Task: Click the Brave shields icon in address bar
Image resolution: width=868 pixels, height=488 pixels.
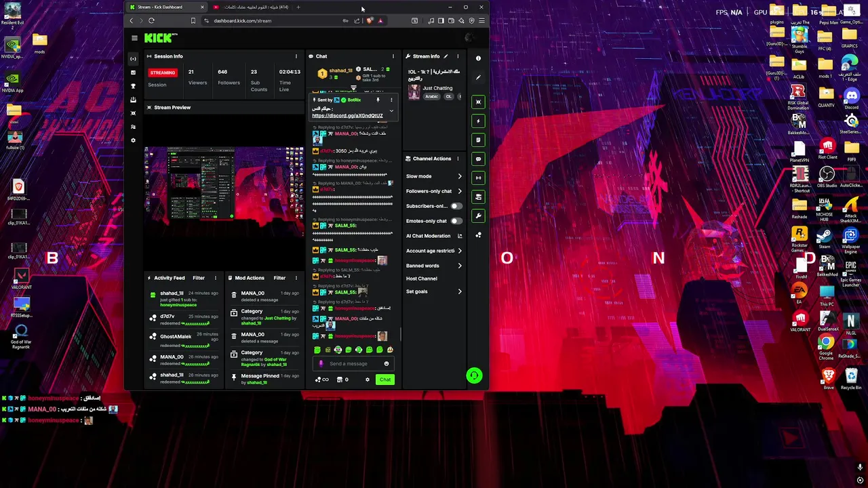Action: [x=370, y=20]
